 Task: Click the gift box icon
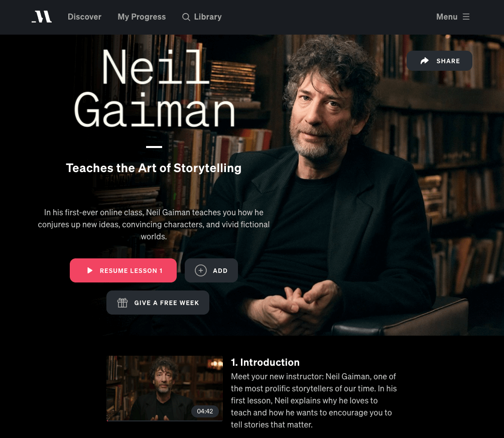(122, 303)
